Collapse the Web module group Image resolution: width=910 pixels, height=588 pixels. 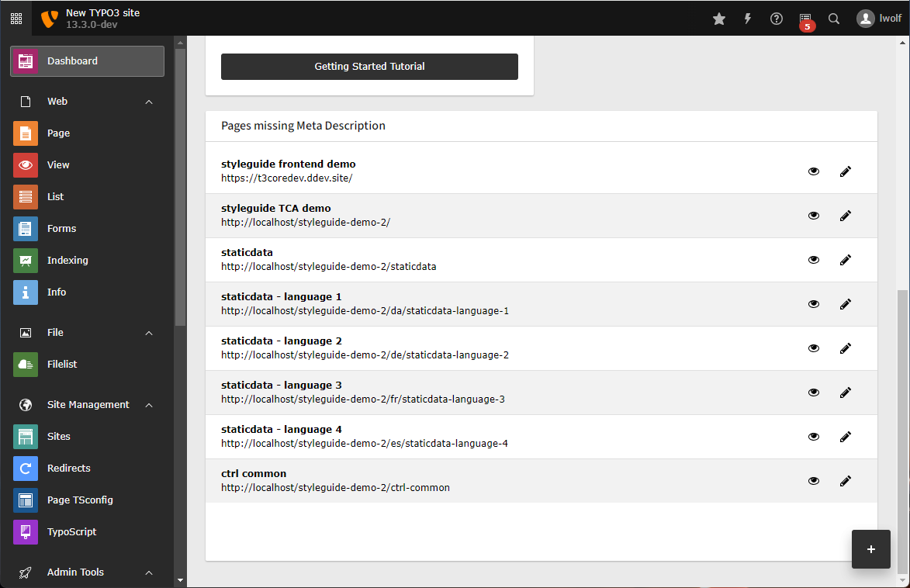[149, 102]
